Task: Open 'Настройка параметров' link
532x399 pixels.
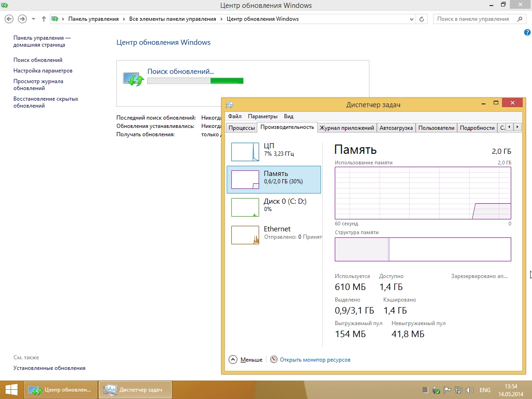Action: pos(43,71)
